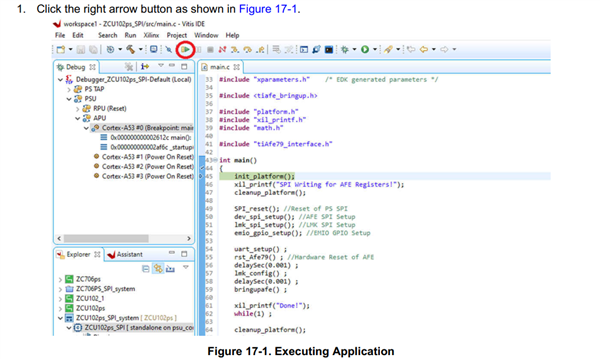Click the Debug green bug toolbar icon
This screenshot has height=360, width=600.
[x=345, y=49]
